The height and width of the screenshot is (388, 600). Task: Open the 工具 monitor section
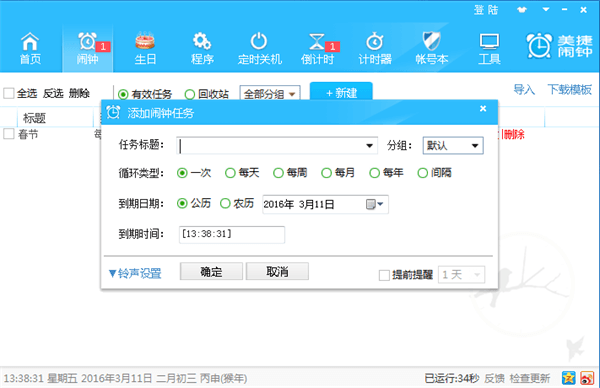click(x=489, y=48)
